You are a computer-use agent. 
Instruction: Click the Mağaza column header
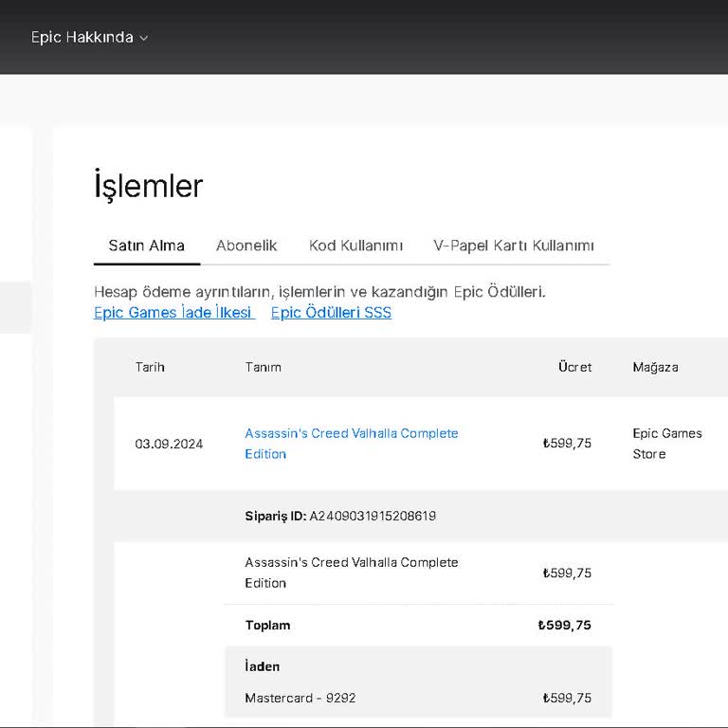coord(655,367)
